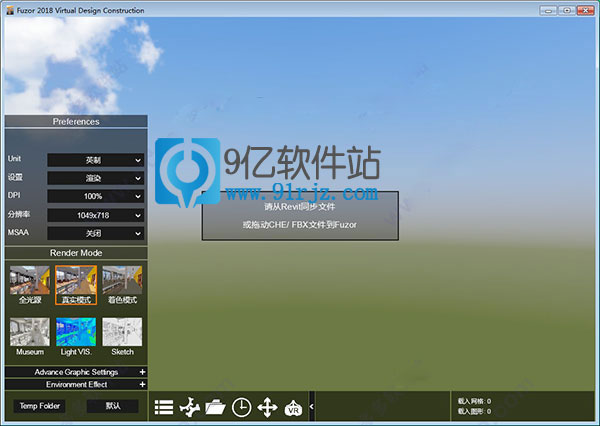Minimize the Fuzor window
Image resolution: width=600 pixels, height=426 pixels.
click(x=548, y=11)
